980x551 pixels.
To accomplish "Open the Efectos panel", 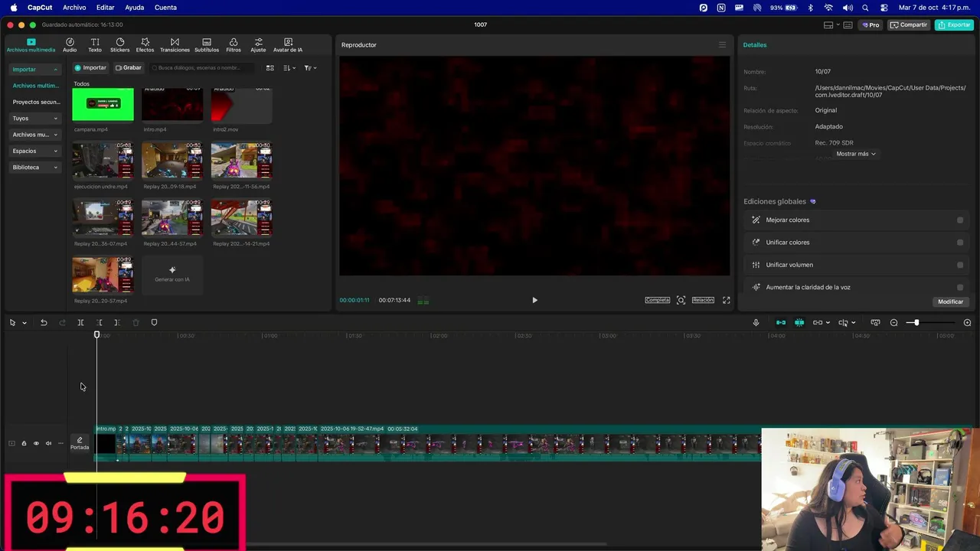I will [145, 45].
